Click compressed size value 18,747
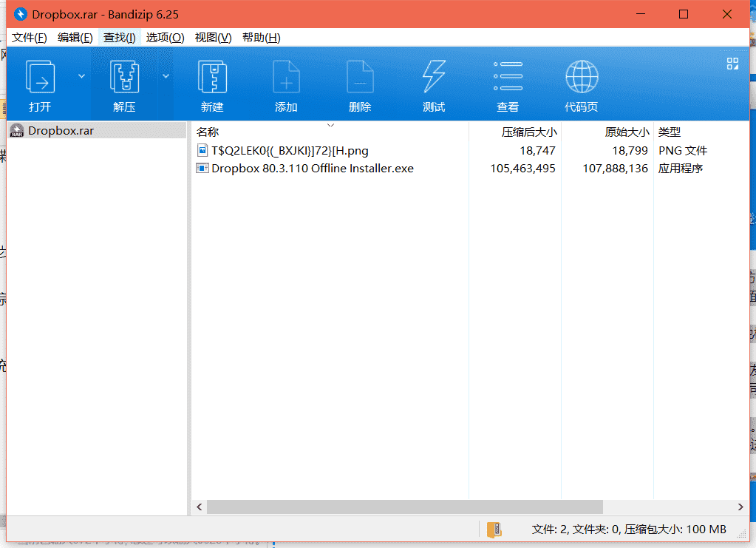Viewport: 756px width, 548px height. (x=537, y=151)
